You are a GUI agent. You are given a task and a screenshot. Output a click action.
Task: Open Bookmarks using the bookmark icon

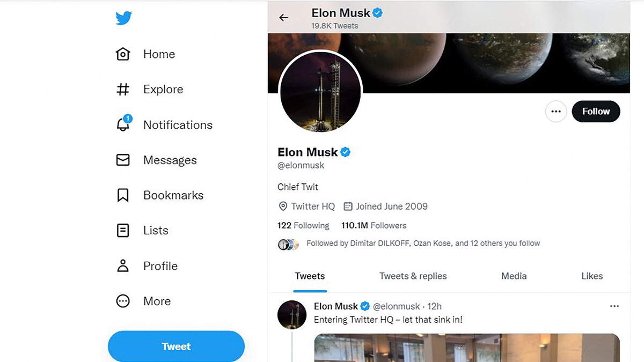coord(123,195)
